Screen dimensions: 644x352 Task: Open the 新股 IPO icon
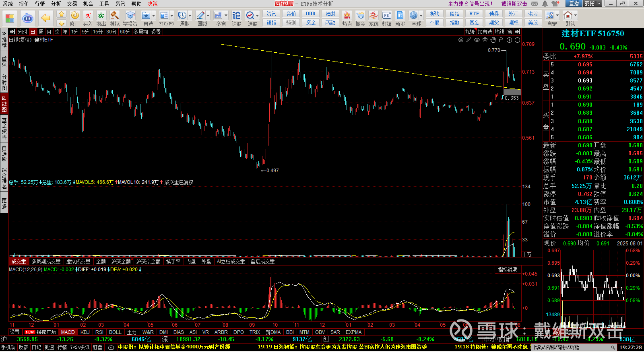click(x=400, y=15)
